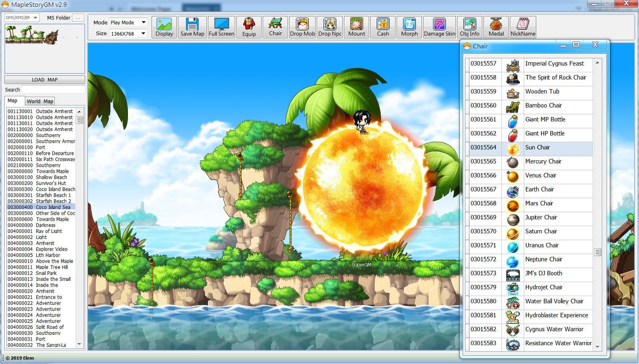Open the Drop Mob tool

[x=302, y=27]
